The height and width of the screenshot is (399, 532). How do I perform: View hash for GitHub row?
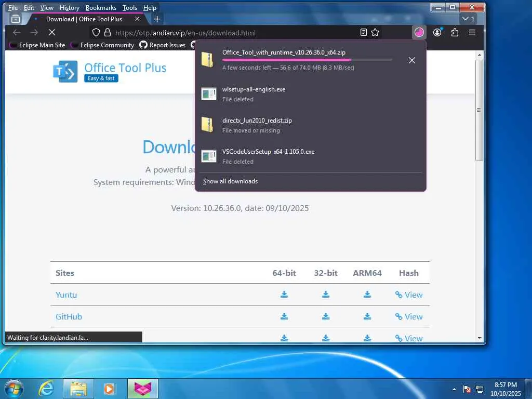click(x=409, y=316)
